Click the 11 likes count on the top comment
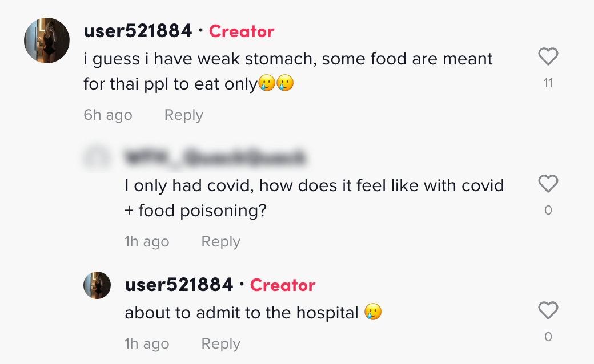Viewport: 594px width, 364px height. pos(548,83)
